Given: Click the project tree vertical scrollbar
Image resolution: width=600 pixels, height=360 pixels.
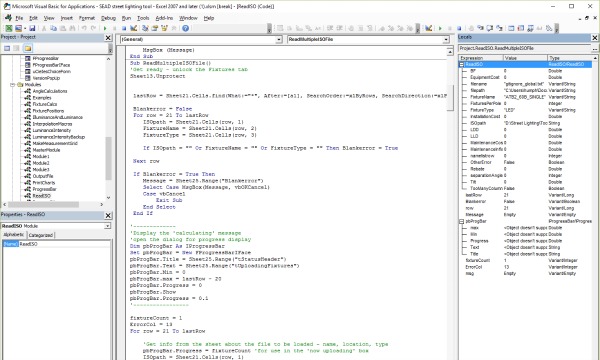Looking at the screenshot, I should (x=108, y=158).
